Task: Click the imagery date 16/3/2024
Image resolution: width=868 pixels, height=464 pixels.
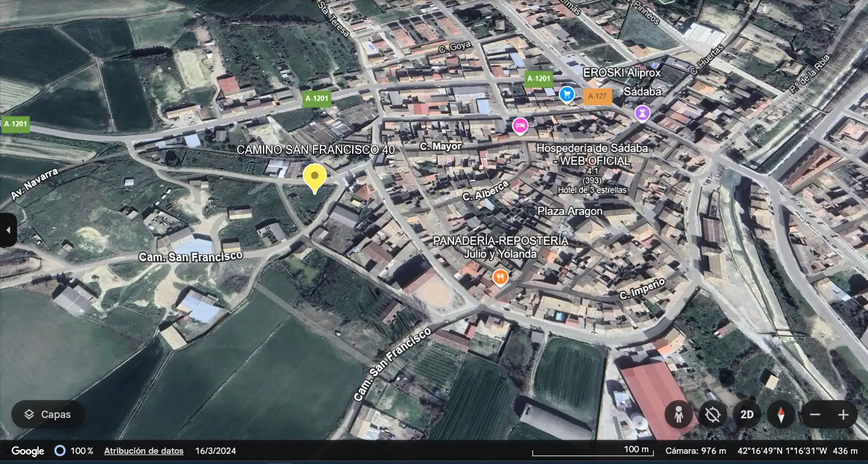Action: click(215, 451)
